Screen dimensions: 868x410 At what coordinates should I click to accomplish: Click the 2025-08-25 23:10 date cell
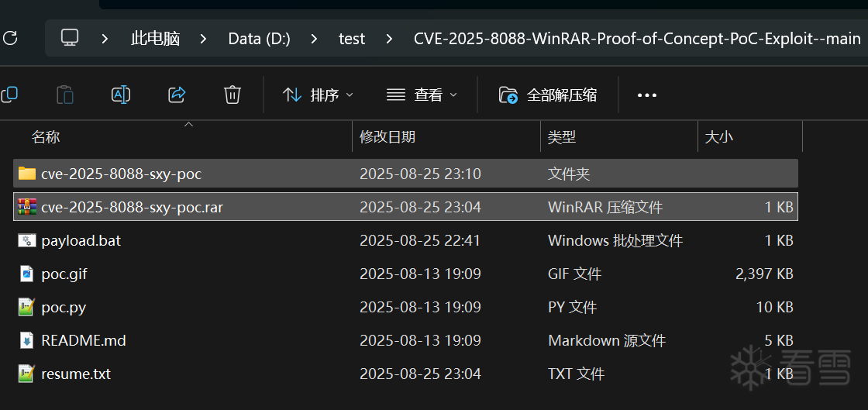[x=420, y=174]
